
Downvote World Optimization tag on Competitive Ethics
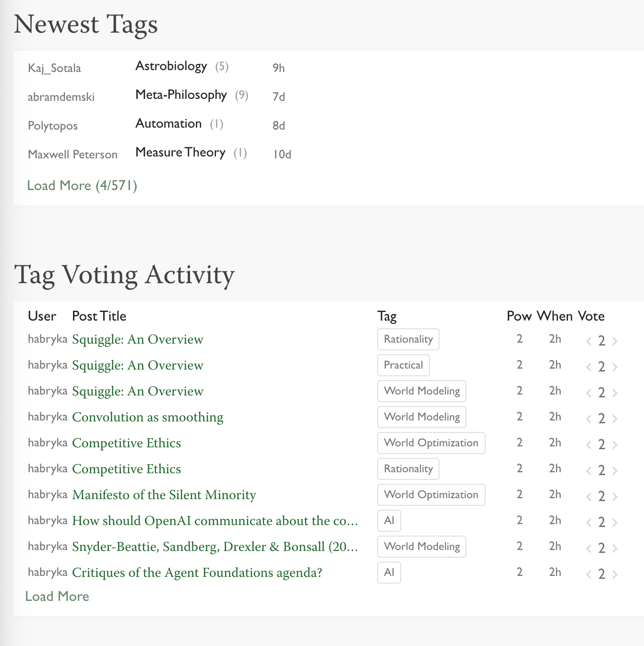(589, 445)
